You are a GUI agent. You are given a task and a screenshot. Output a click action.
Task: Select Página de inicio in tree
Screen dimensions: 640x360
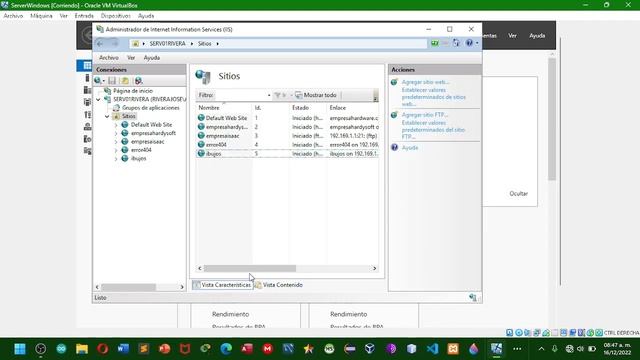[133, 91]
